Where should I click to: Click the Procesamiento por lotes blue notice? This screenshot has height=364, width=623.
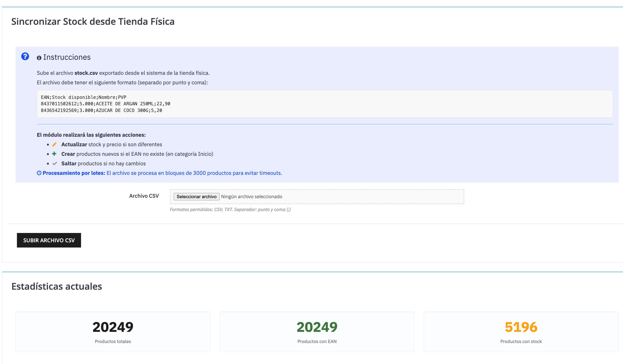click(162, 173)
